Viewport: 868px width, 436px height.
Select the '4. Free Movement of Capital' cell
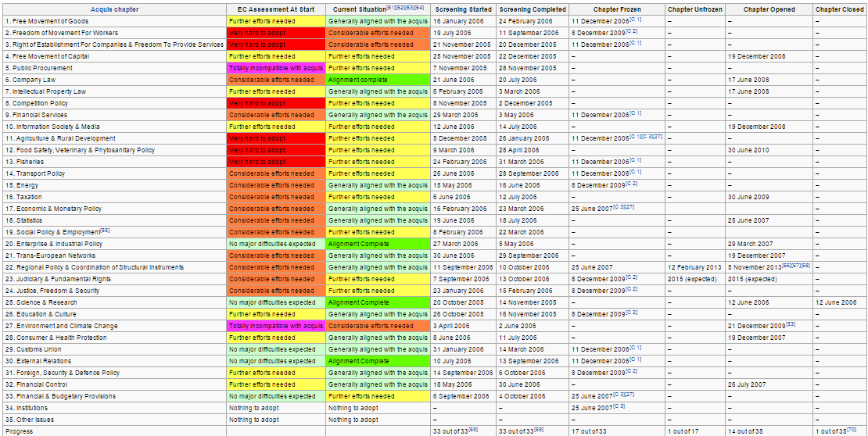[x=115, y=56]
